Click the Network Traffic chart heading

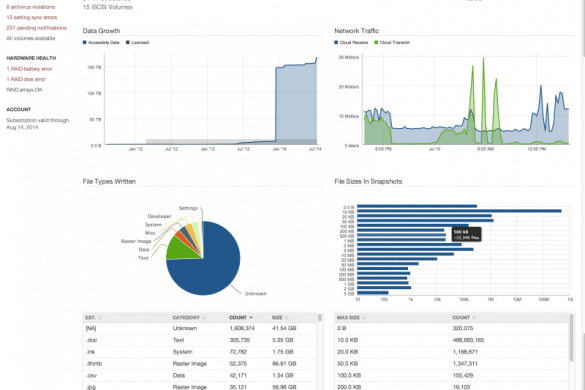pyautogui.click(x=357, y=31)
